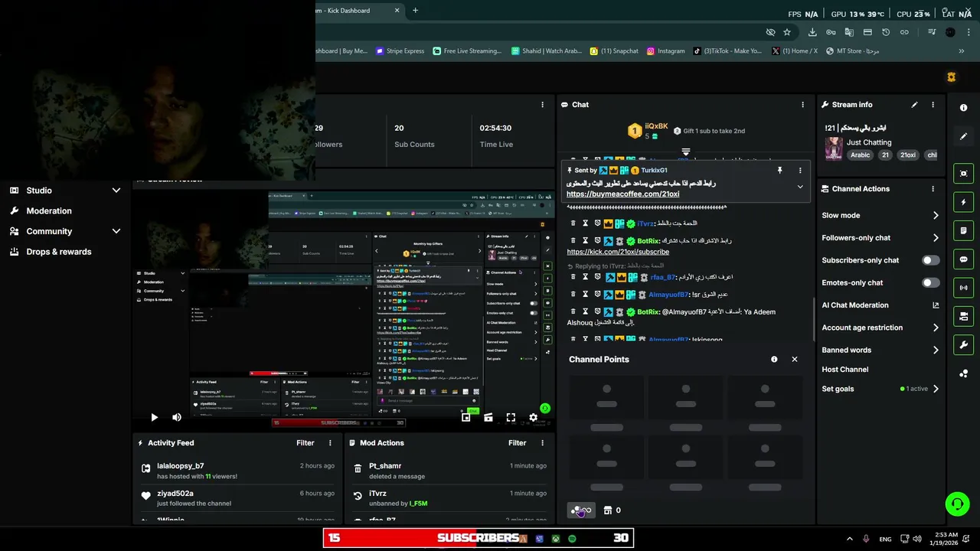Open the green headset support chat
Screen dimensions: 980x551
click(957, 504)
